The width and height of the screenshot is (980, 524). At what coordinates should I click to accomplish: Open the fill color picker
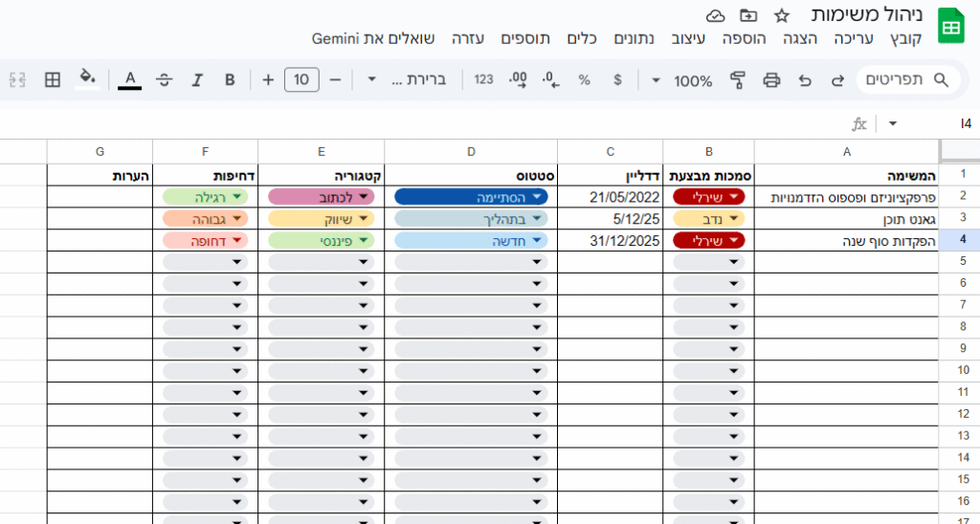pyautogui.click(x=87, y=78)
